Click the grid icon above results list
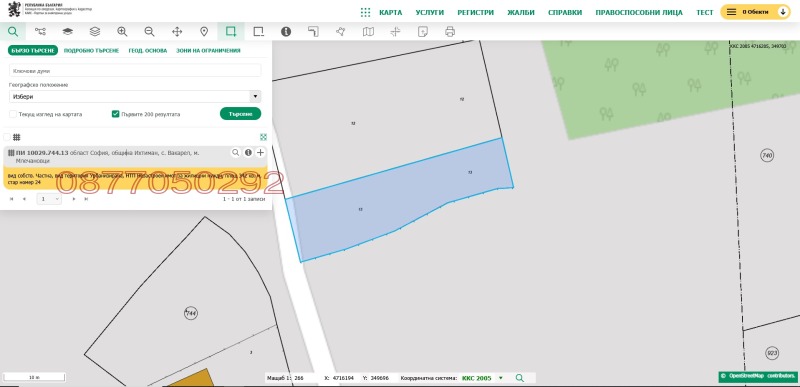Image resolution: width=800 pixels, height=387 pixels. 17,137
